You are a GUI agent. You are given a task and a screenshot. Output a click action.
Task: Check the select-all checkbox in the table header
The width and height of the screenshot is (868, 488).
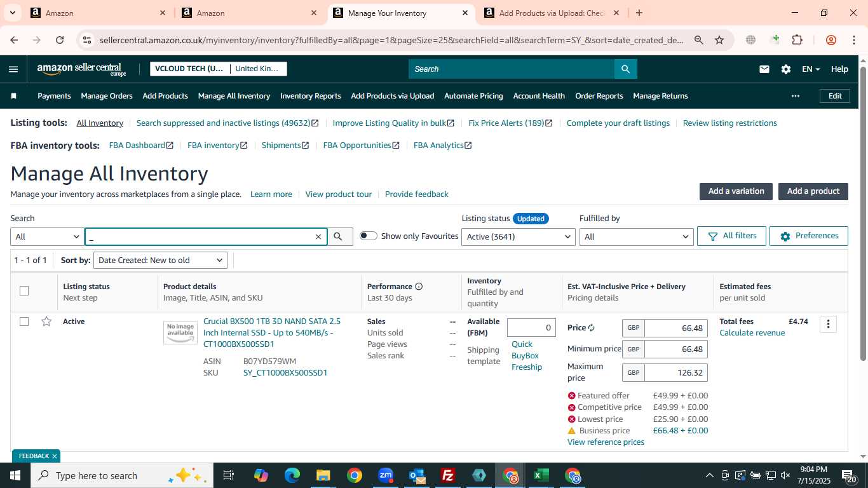coord(24,291)
